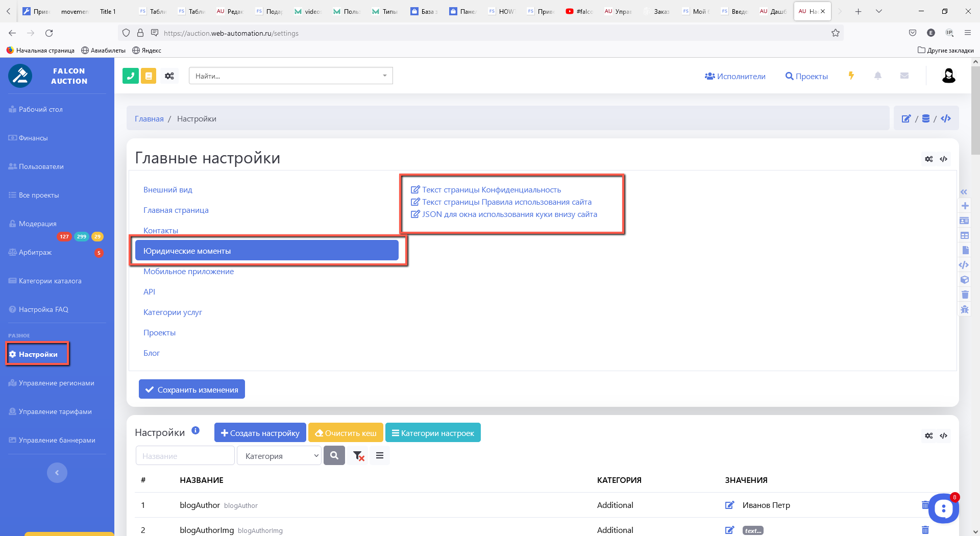The height and width of the screenshot is (536, 980).
Task: Open the Категория filter dropdown
Action: [279, 456]
